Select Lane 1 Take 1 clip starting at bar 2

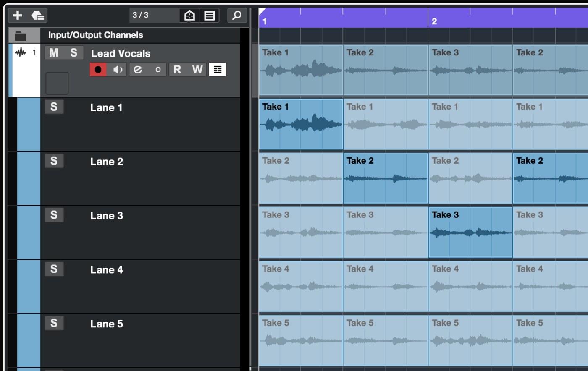pyautogui.click(x=470, y=124)
